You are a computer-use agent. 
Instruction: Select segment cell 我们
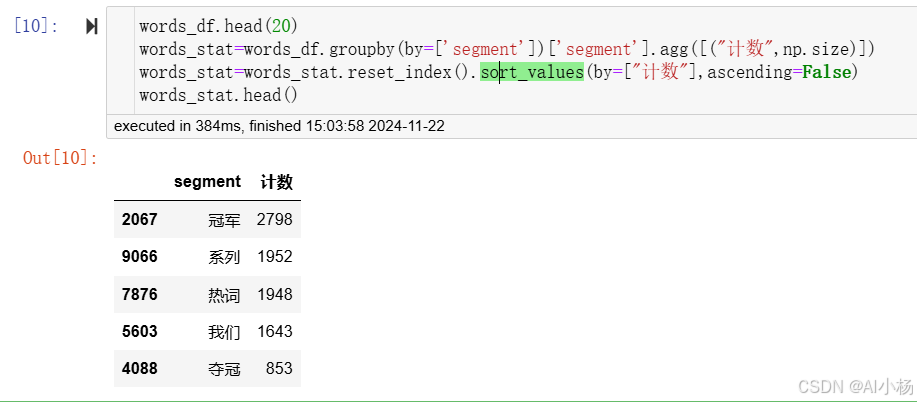(224, 332)
